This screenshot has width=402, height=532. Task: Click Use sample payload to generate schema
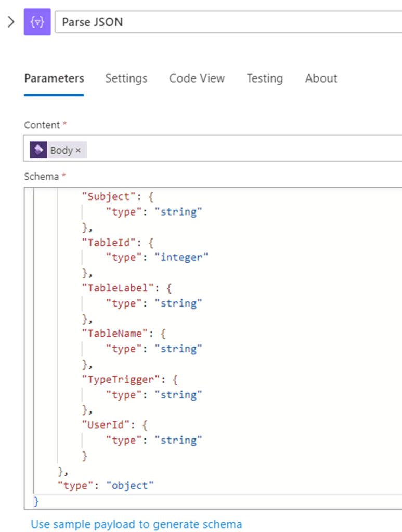136,524
